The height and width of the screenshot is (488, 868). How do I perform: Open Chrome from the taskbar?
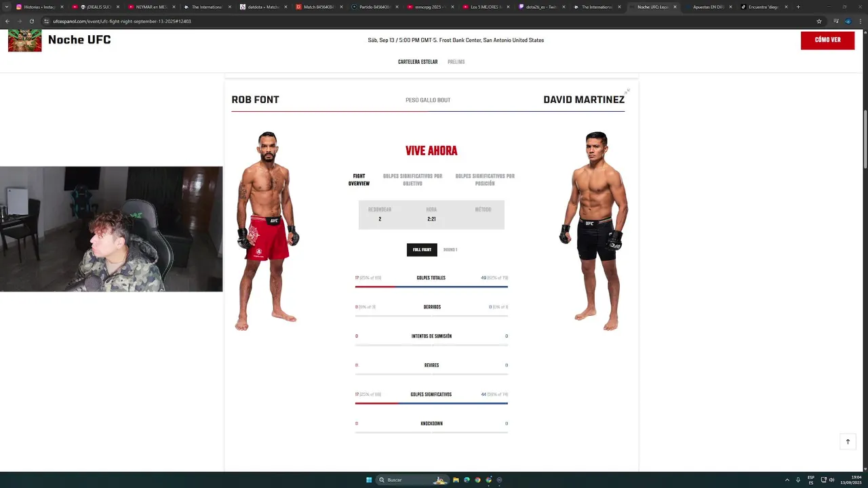pos(477,480)
